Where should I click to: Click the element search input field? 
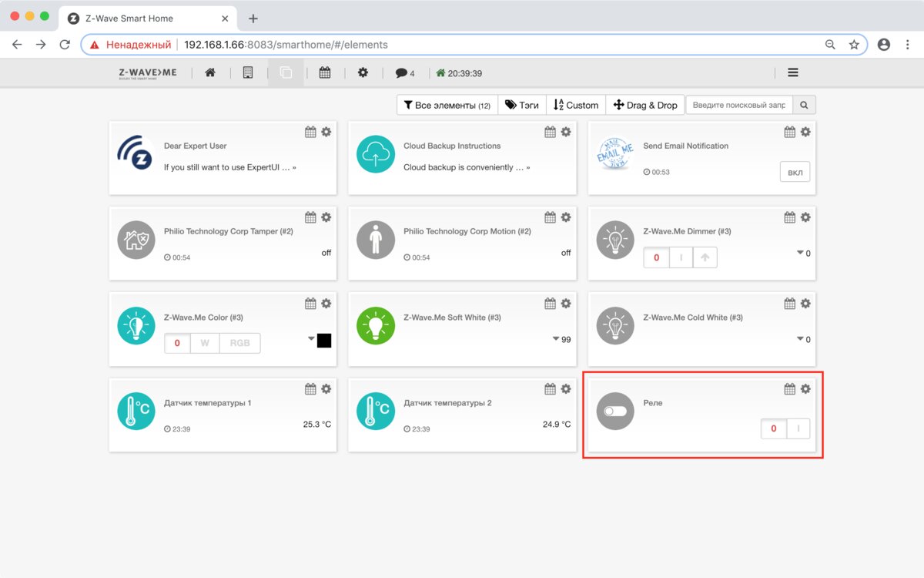click(738, 105)
